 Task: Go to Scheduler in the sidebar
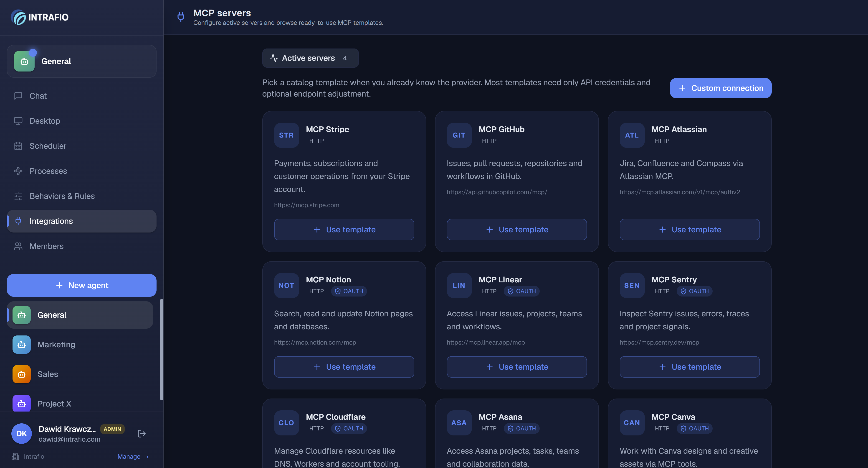pyautogui.click(x=81, y=146)
